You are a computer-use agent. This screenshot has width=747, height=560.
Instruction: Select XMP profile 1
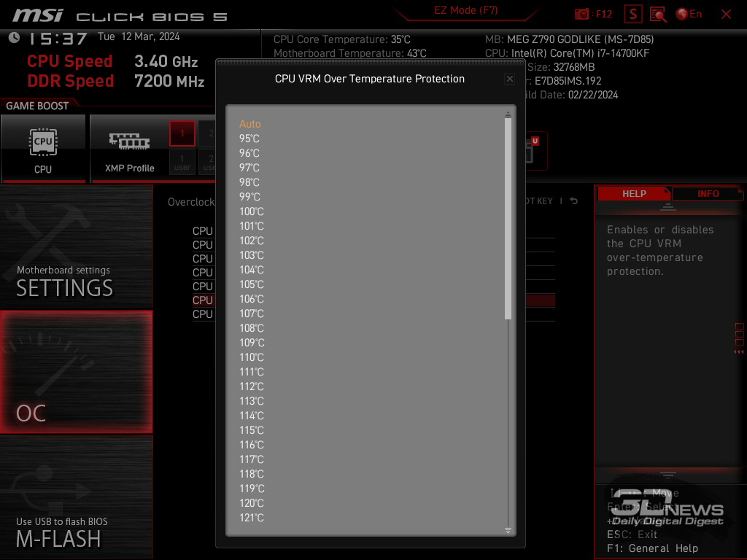(x=182, y=133)
